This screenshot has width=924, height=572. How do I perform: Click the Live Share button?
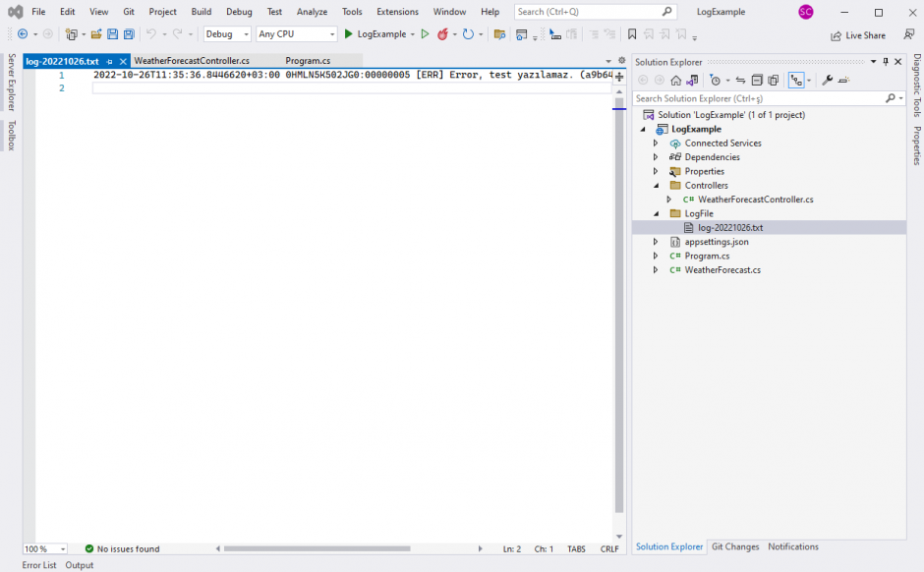[859, 34]
